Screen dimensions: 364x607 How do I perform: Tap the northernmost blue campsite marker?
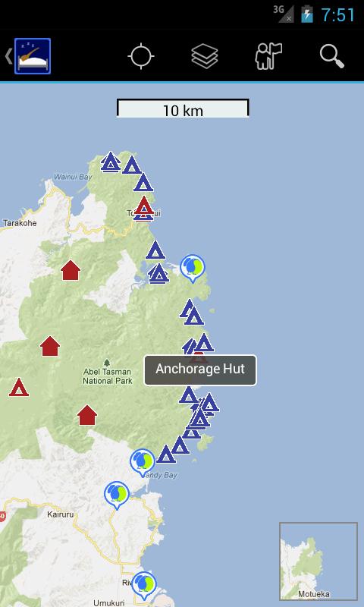(x=111, y=162)
